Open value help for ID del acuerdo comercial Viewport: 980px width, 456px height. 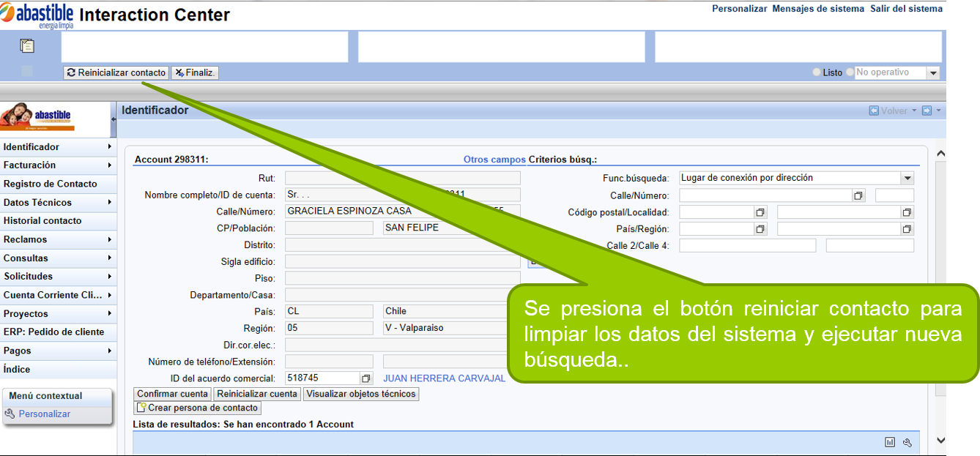pos(366,378)
